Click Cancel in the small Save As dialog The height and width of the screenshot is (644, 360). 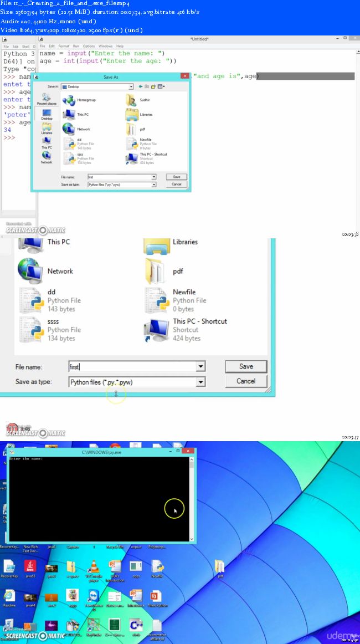(x=177, y=184)
